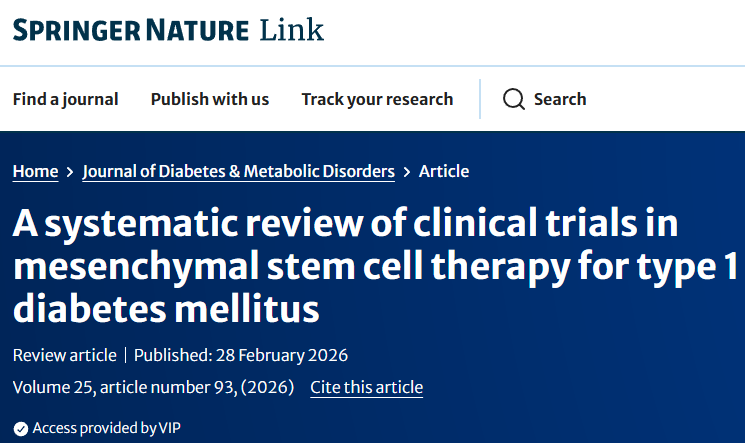Open Publish with us menu item
Image resolution: width=745 pixels, height=443 pixels.
(x=210, y=99)
